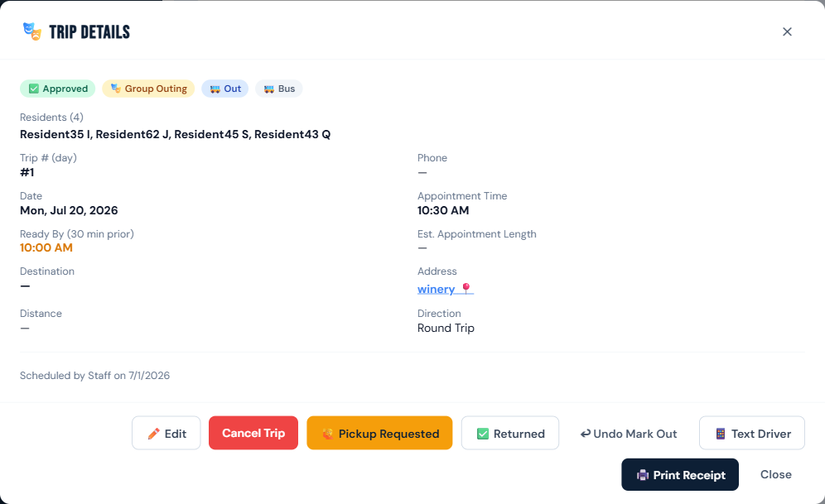Mark the trip as Returned
The width and height of the screenshot is (825, 504).
coord(510,433)
